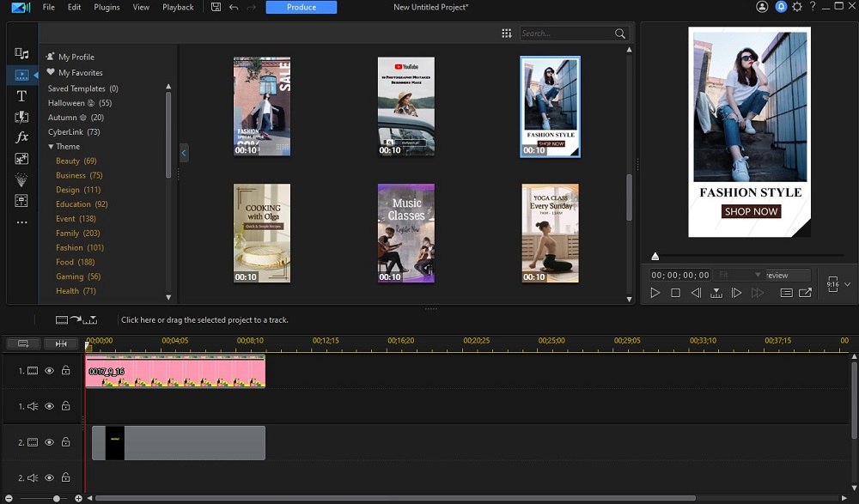Pop out the preview to a separate window

click(806, 292)
